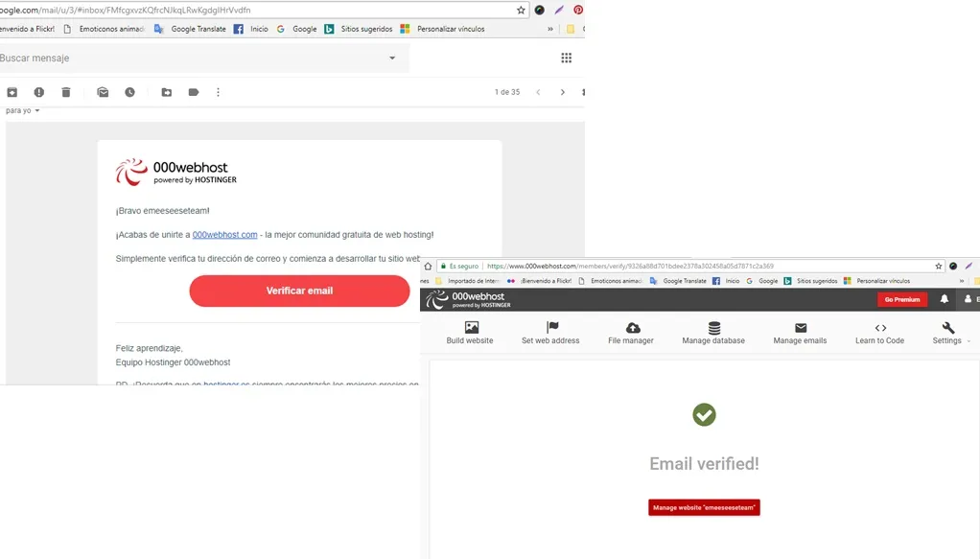
Task: Open Google Translate bookmark in 000webhost window
Action: click(678, 281)
